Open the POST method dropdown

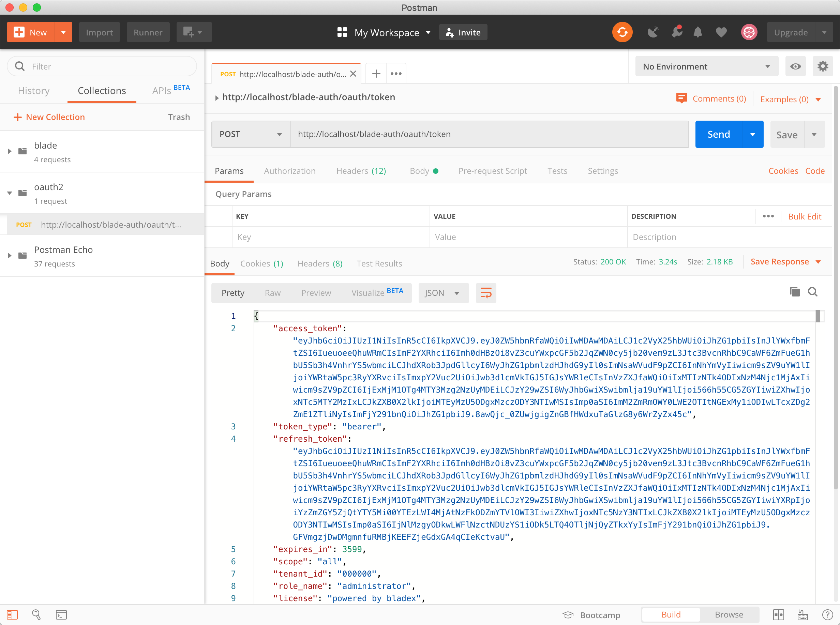pyautogui.click(x=251, y=134)
